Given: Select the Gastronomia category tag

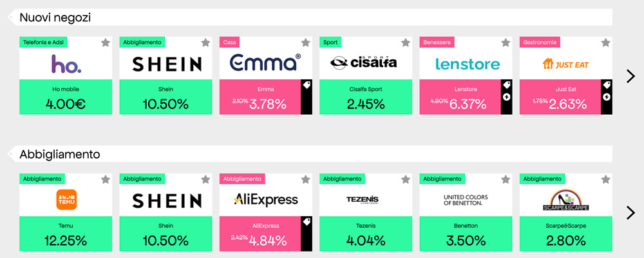Looking at the screenshot, I should pyautogui.click(x=540, y=42).
